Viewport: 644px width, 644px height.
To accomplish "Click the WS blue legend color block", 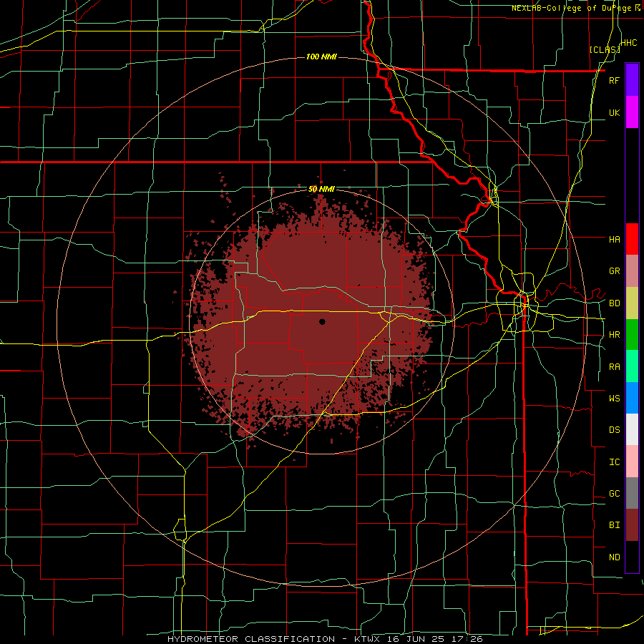I will pos(632,398).
